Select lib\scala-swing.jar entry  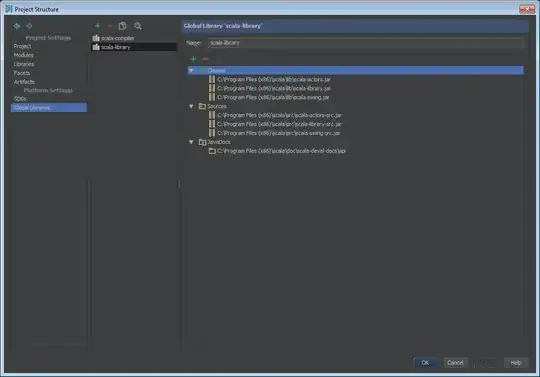pyautogui.click(x=273, y=97)
